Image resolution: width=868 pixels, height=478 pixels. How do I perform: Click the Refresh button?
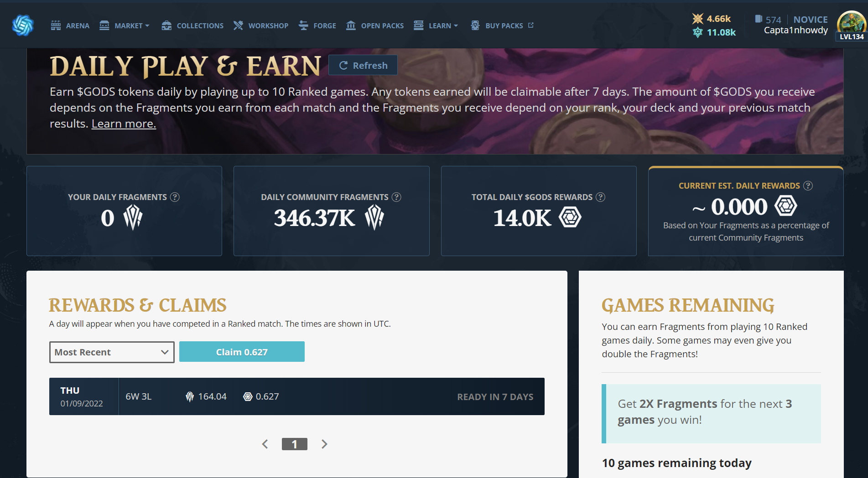point(363,65)
